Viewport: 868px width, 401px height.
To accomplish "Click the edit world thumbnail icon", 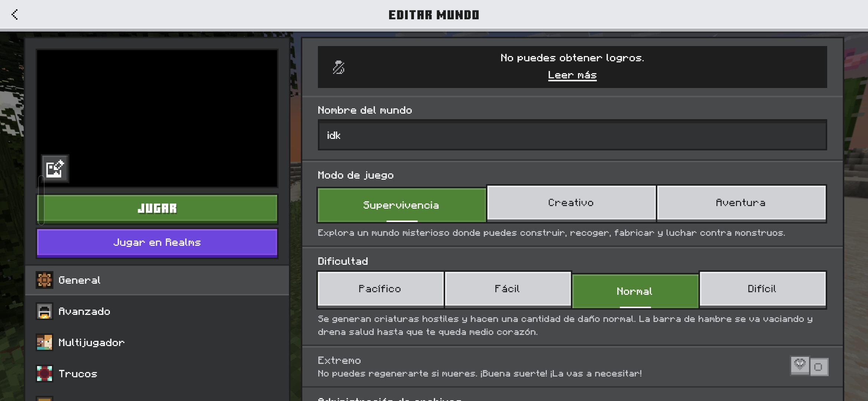I will [x=55, y=169].
